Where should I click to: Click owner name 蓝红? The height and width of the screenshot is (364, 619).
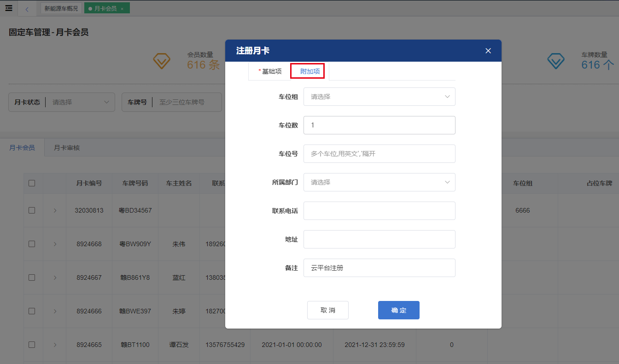point(179,277)
